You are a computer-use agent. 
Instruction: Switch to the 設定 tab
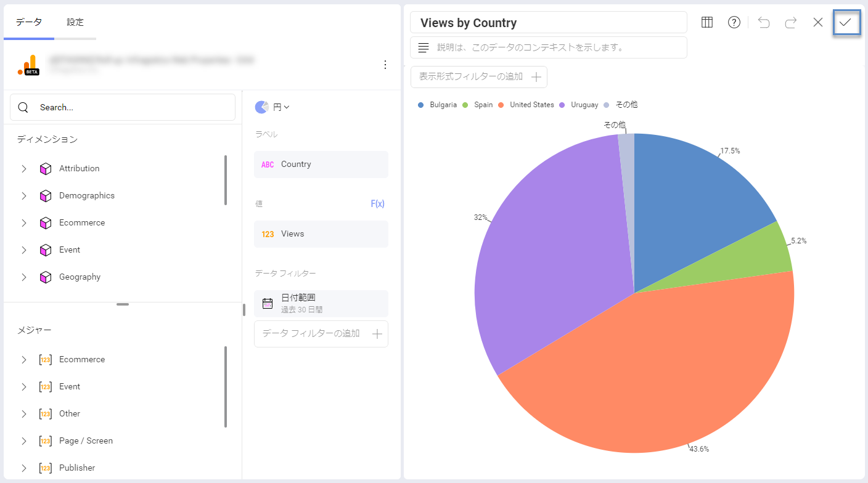(75, 22)
